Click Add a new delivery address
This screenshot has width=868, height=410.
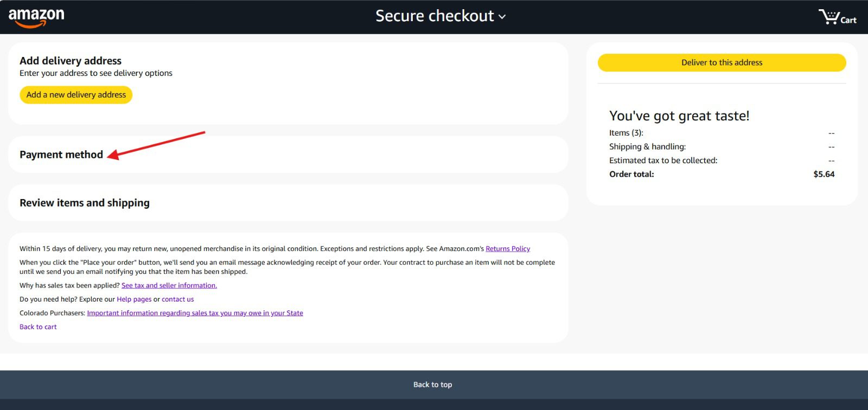76,94
